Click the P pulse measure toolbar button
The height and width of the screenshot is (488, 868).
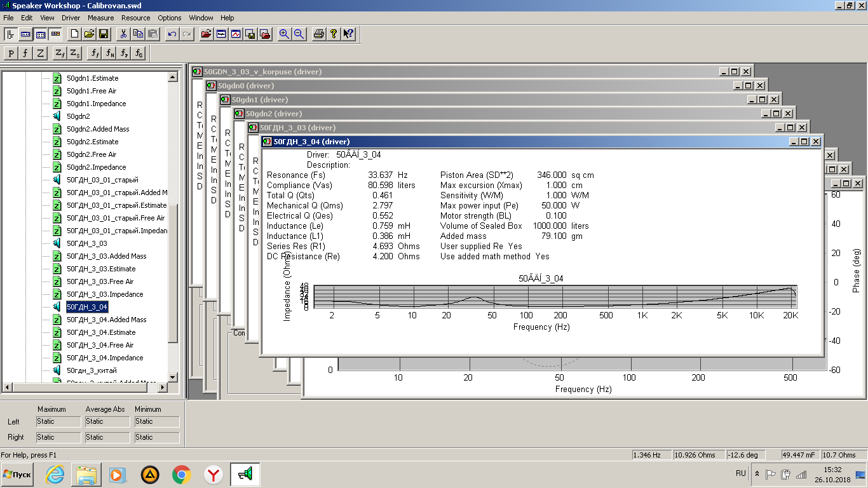[11, 53]
